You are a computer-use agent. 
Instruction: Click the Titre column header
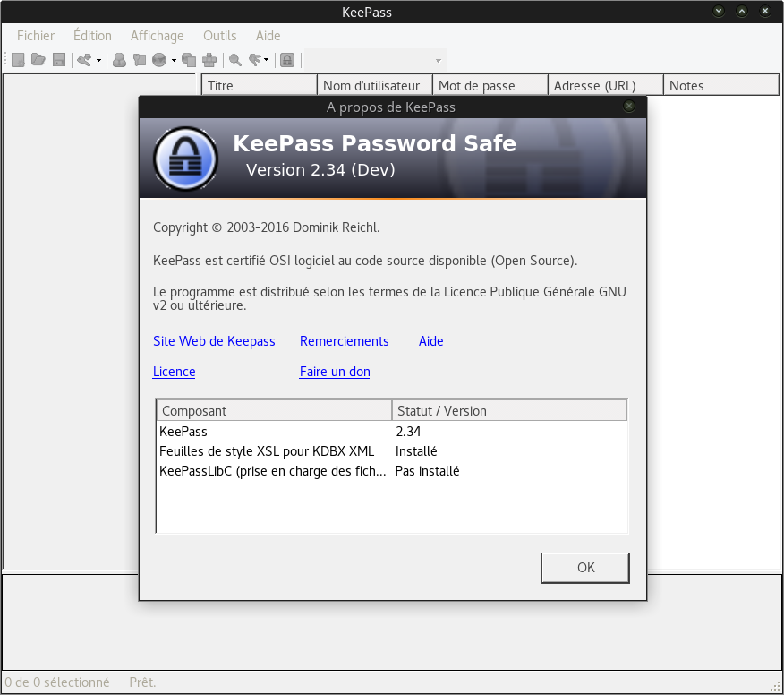[260, 86]
